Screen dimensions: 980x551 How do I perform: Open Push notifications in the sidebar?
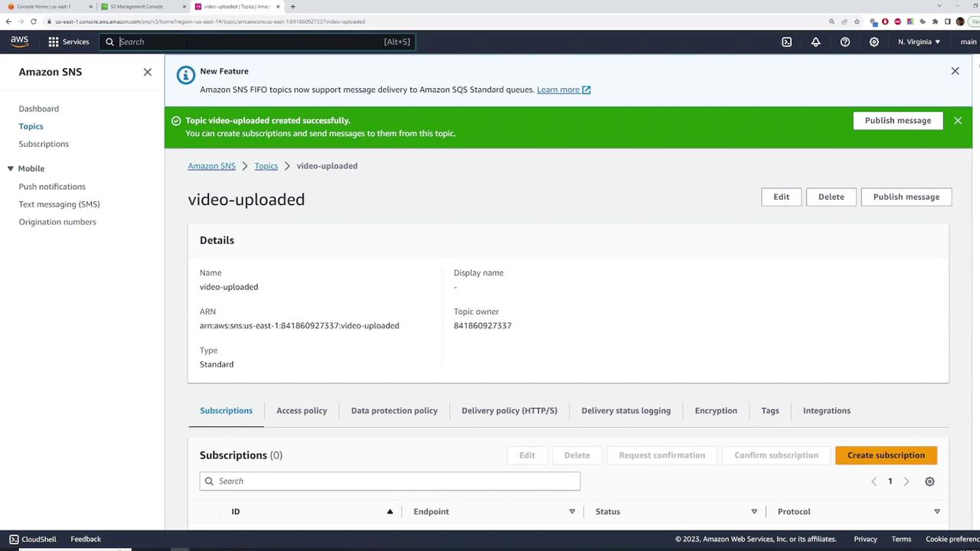[52, 187]
